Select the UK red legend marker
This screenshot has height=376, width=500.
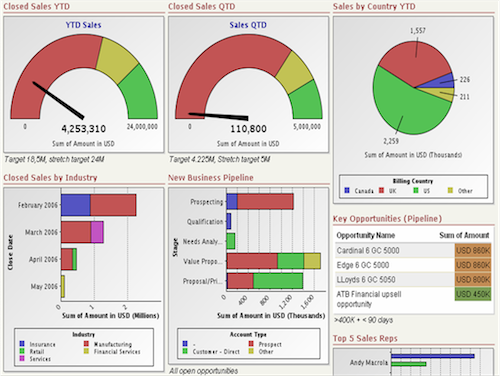381,190
